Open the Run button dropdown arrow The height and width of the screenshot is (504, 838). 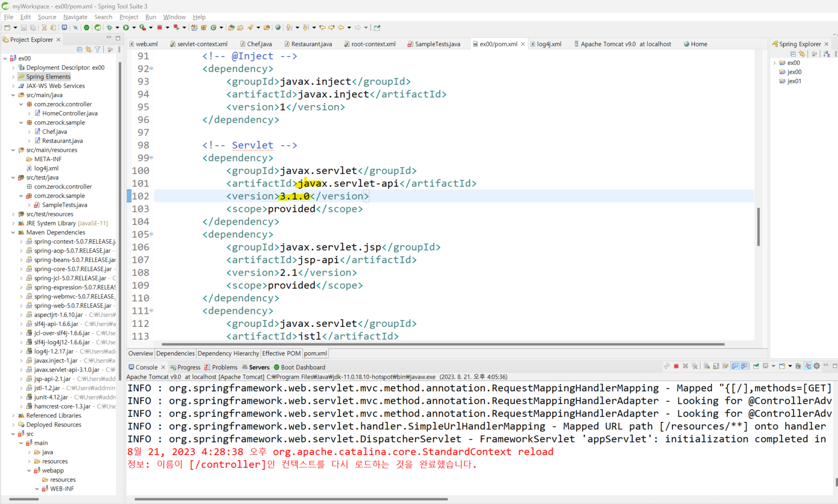pyautogui.click(x=134, y=27)
